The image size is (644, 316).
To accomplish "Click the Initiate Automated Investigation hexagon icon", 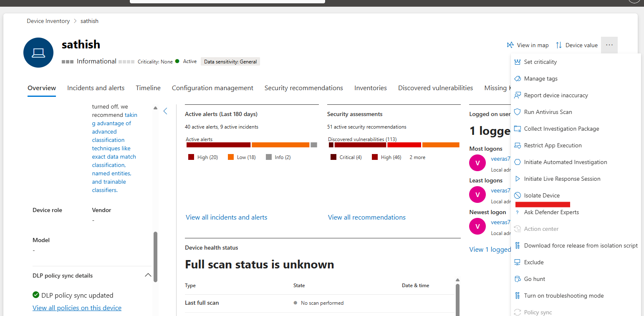I will [518, 162].
